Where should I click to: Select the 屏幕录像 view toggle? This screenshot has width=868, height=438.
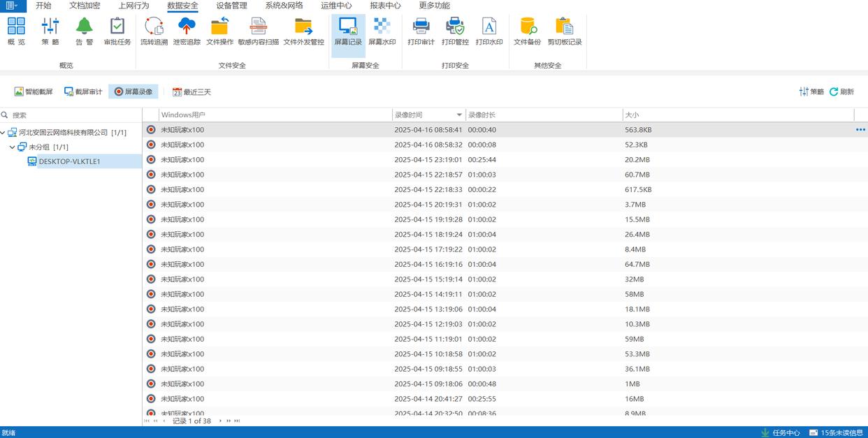coord(133,92)
